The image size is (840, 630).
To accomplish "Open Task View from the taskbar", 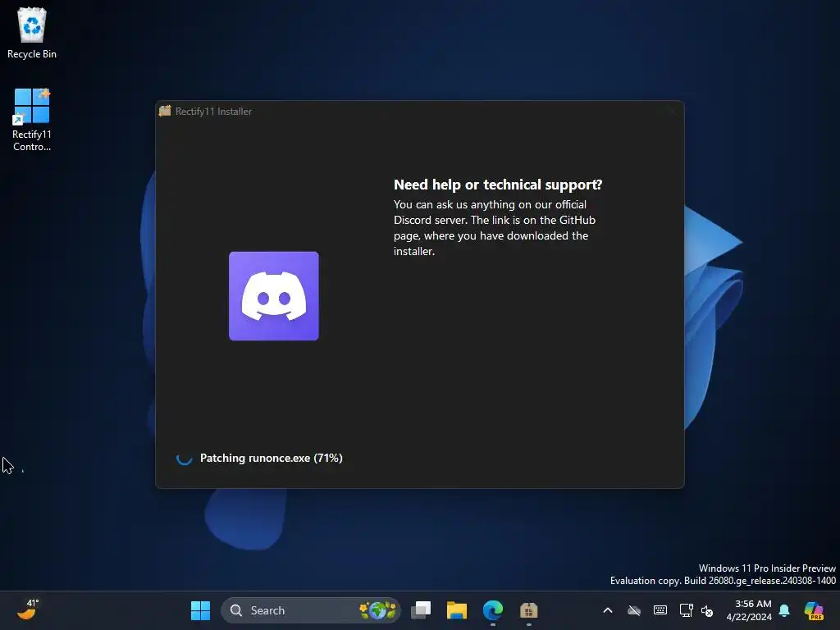I will coord(421,610).
